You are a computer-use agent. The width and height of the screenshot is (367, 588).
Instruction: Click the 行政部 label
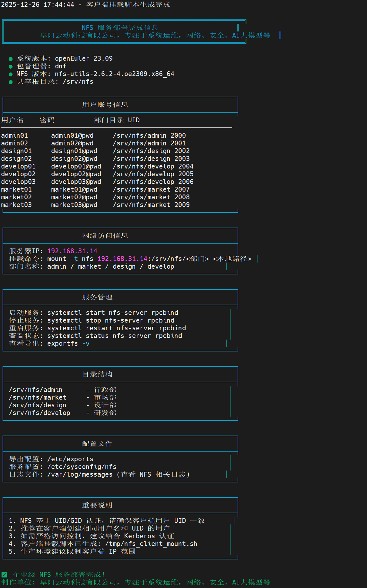point(105,390)
